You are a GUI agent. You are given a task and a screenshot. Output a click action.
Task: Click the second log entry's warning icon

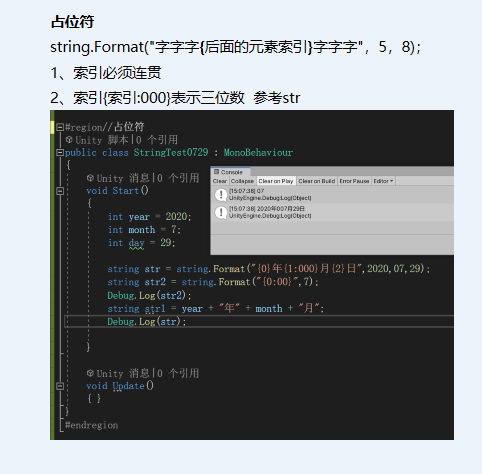(221, 212)
